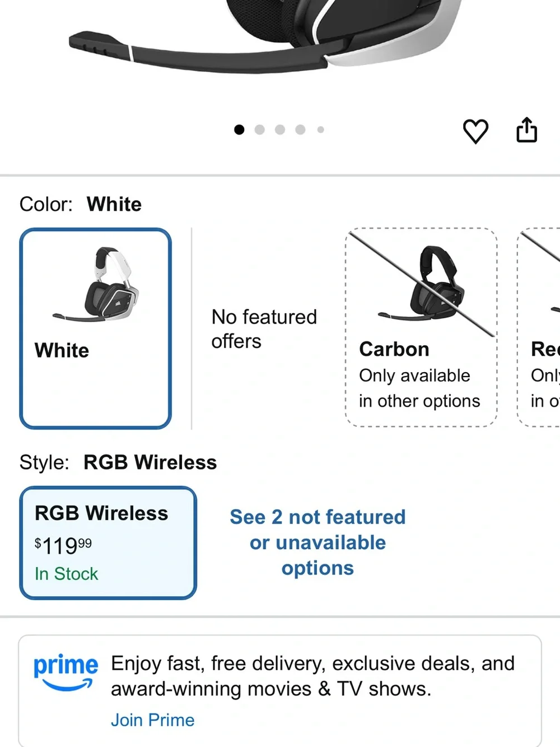Select the White color option
This screenshot has width=560, height=747.
point(95,328)
